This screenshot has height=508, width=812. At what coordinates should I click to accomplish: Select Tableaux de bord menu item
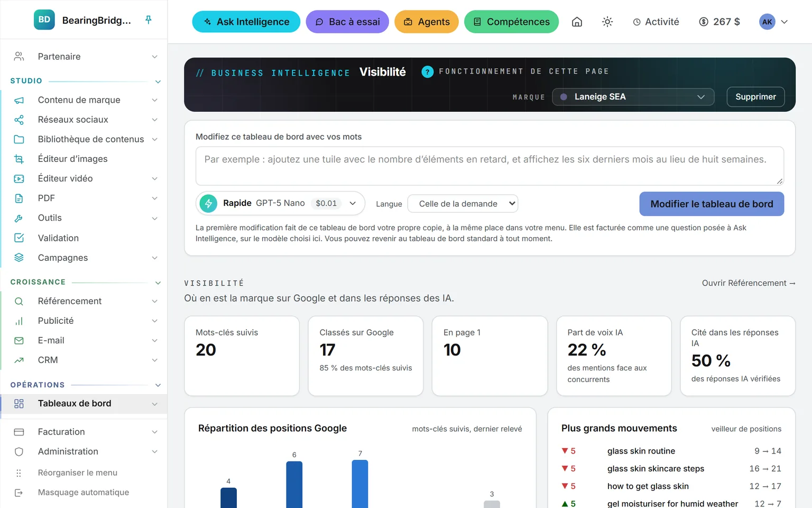click(84, 404)
